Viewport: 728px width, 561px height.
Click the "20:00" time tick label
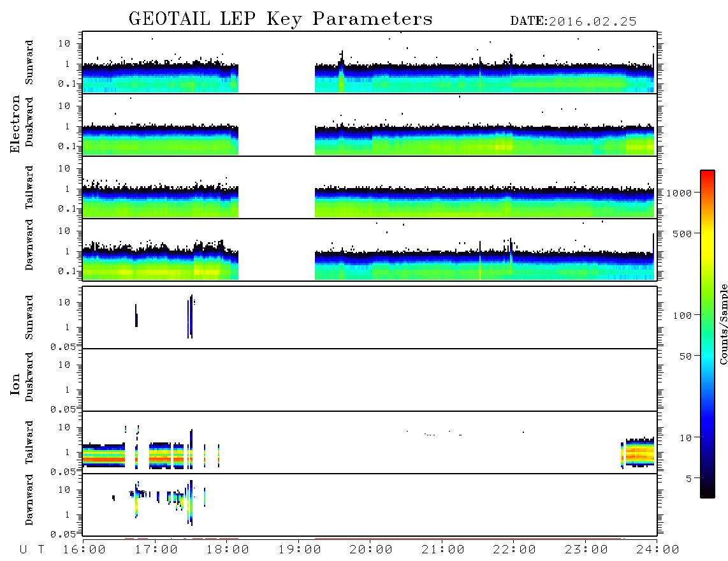(x=371, y=550)
